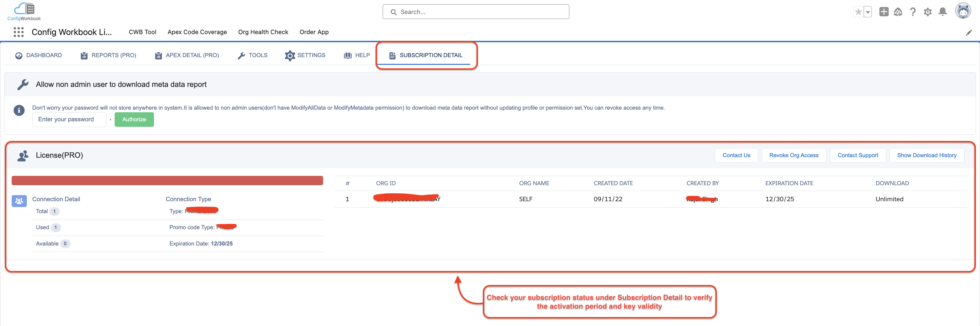Switch to the TOOLS tab
Image resolution: width=980 pixels, height=326 pixels.
[253, 55]
